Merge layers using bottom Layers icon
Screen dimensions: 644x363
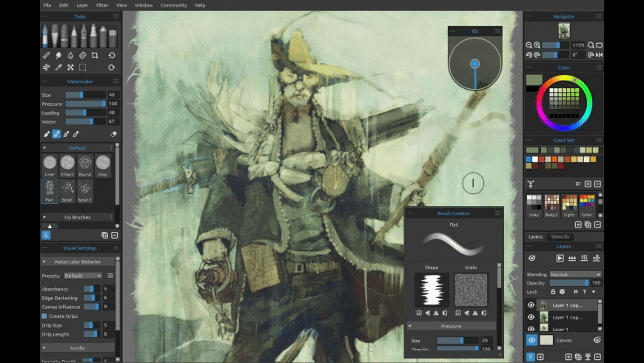coord(588,357)
